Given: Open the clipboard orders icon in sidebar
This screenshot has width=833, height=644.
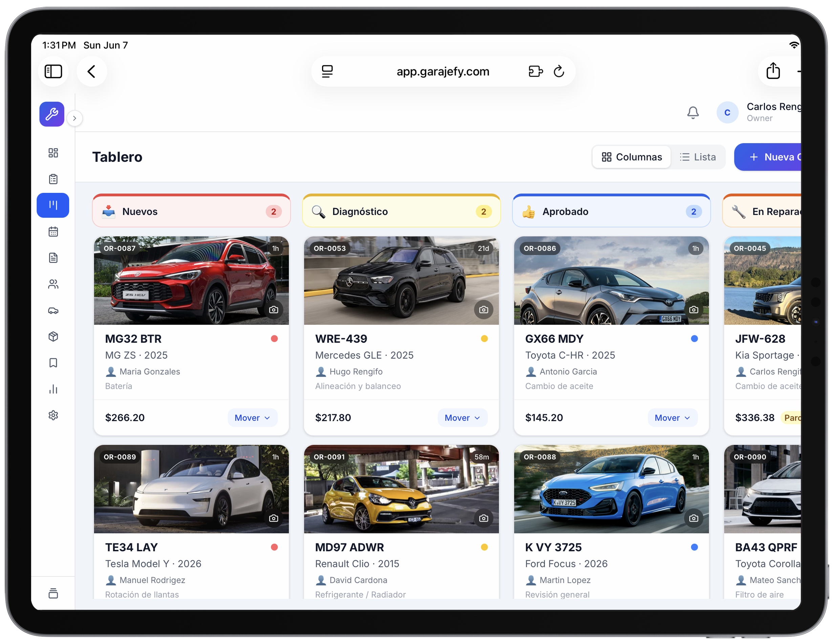Looking at the screenshot, I should click(53, 179).
